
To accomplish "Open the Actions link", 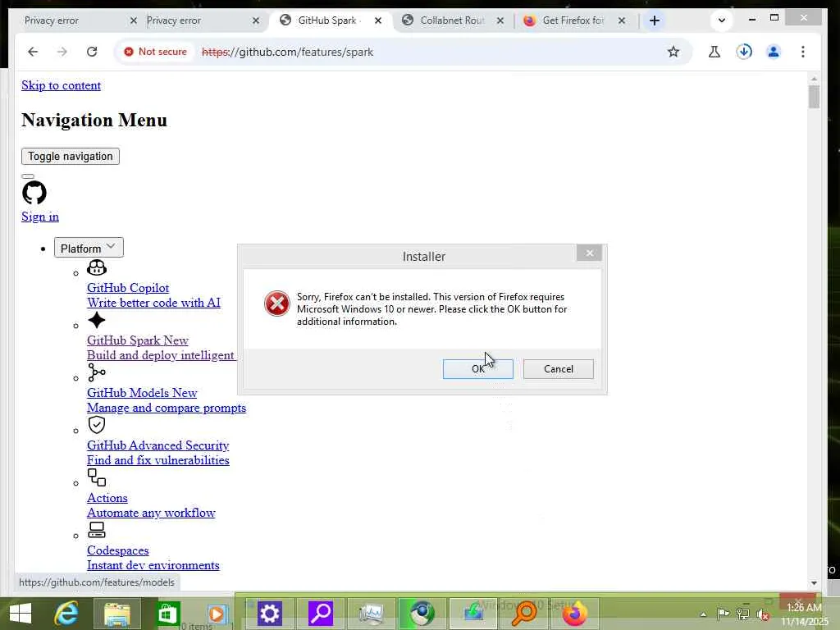I will click(x=107, y=498).
